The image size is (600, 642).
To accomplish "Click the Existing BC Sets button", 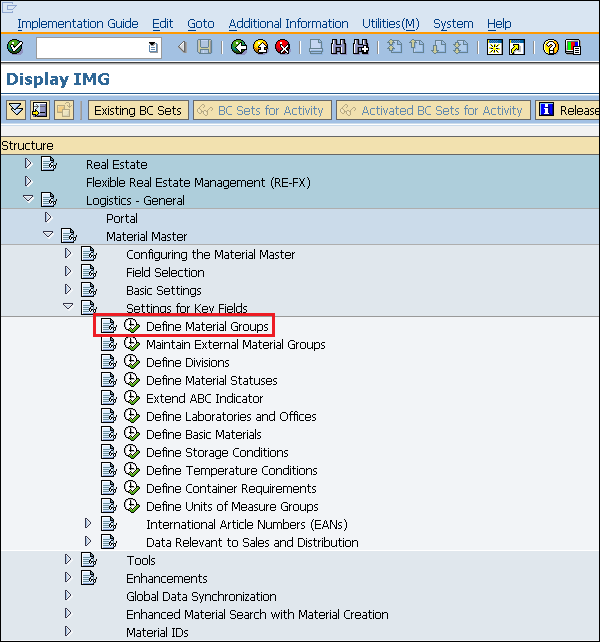I will [x=138, y=110].
